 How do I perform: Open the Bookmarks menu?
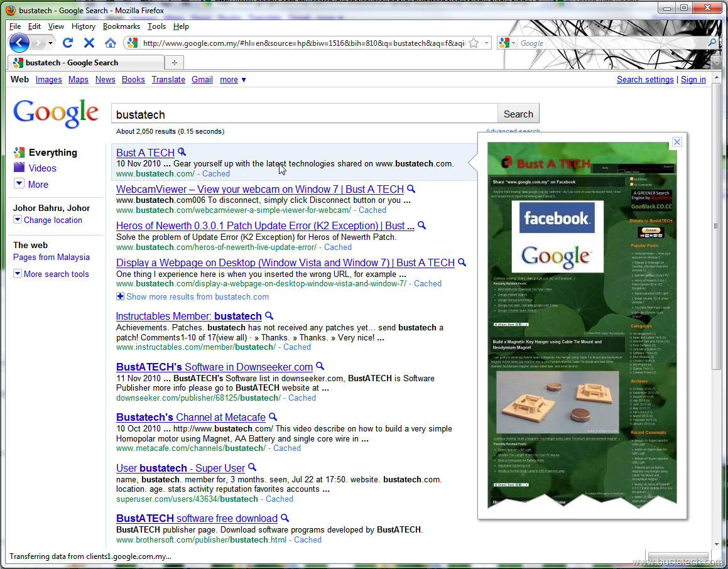(x=121, y=26)
